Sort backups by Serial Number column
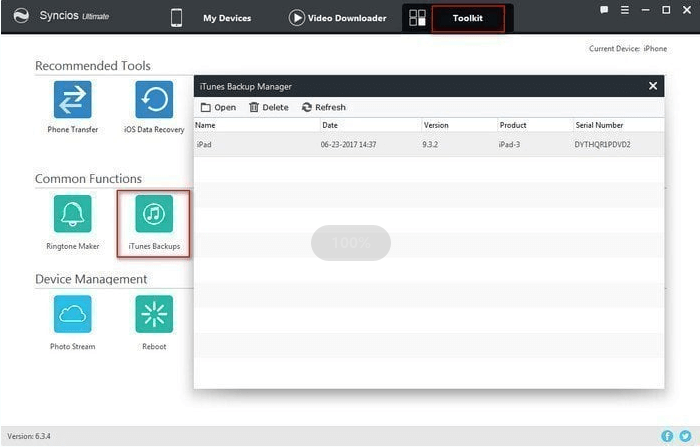The width and height of the screenshot is (700, 447). [599, 125]
